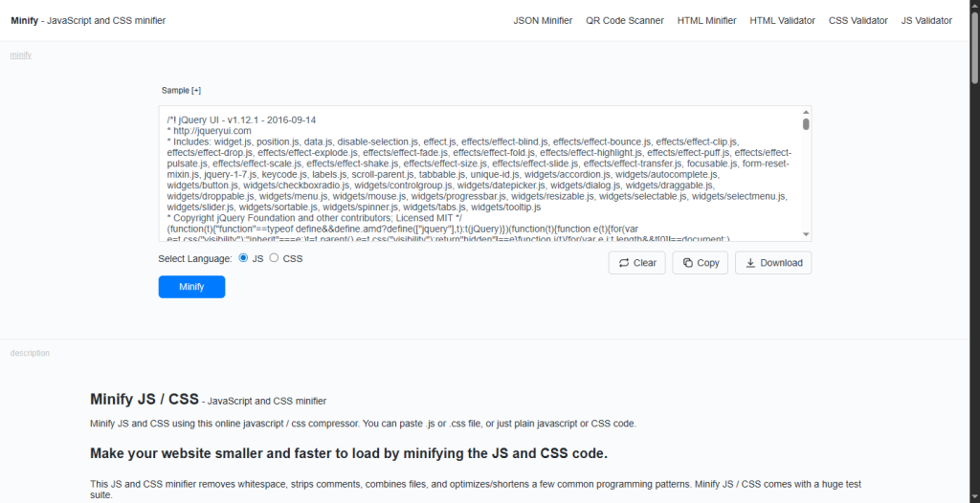Open the QR Code Scanner page
Screen dimensions: 980x503
point(625,20)
